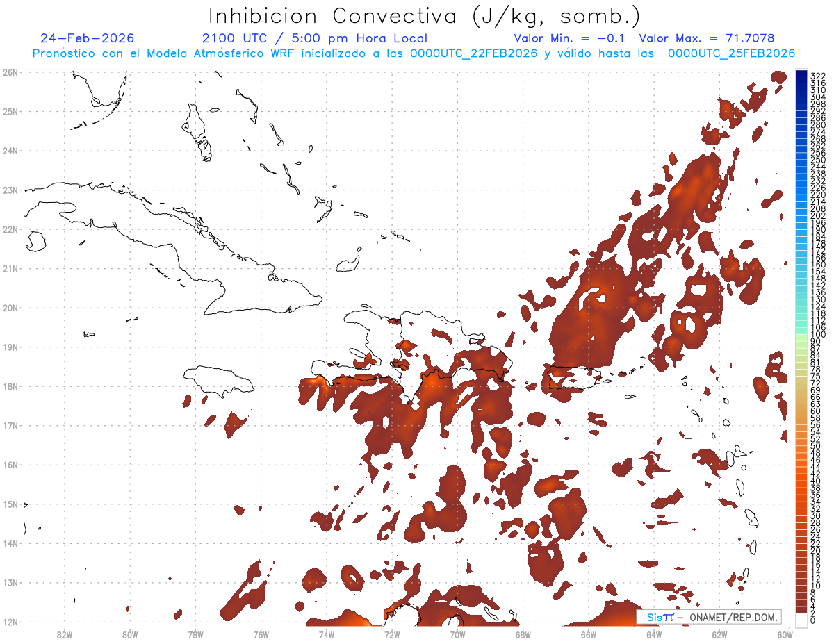Click the "23N" latitude axis label
The height and width of the screenshot is (644, 834).
click(x=10, y=190)
